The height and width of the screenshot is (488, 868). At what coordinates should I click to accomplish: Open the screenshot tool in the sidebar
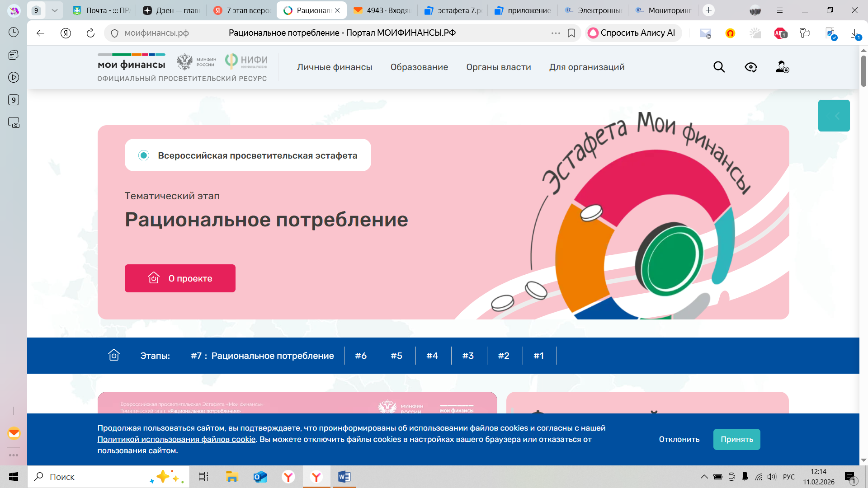point(14,123)
